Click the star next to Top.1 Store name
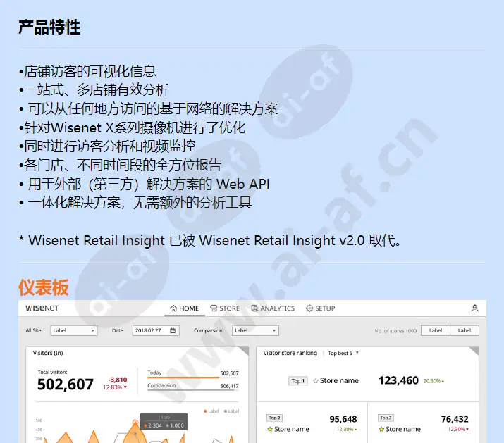This screenshot has width=504, height=443. pyautogui.click(x=316, y=381)
